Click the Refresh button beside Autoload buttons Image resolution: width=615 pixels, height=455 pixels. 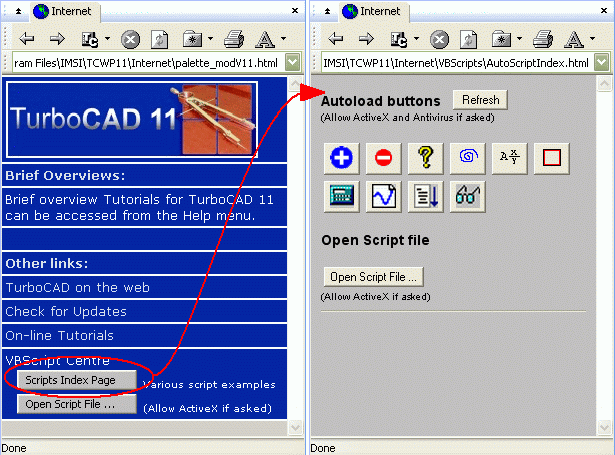[480, 100]
